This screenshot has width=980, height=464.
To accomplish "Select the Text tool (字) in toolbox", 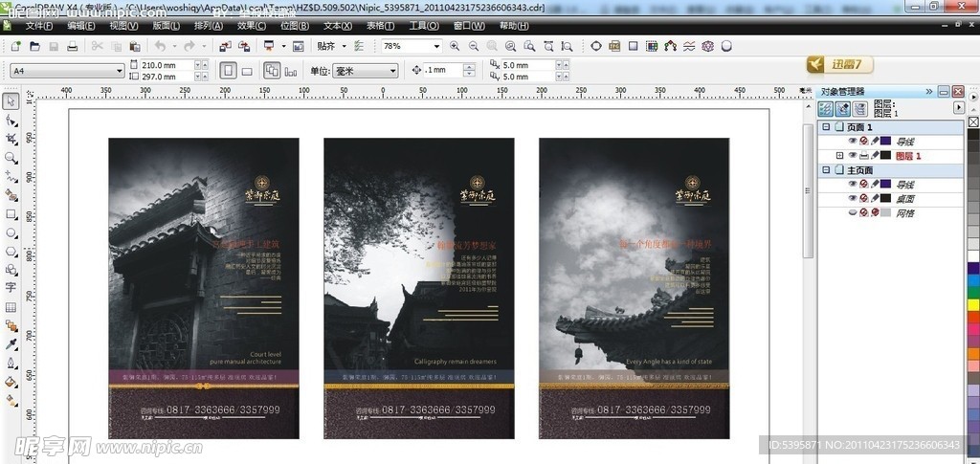I will point(11,287).
